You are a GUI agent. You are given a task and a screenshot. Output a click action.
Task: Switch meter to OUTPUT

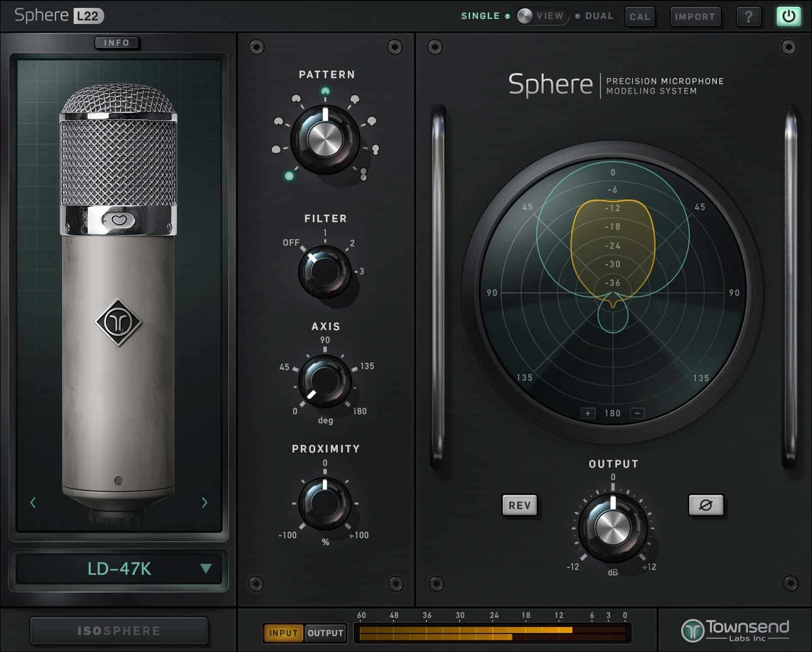tap(325, 633)
